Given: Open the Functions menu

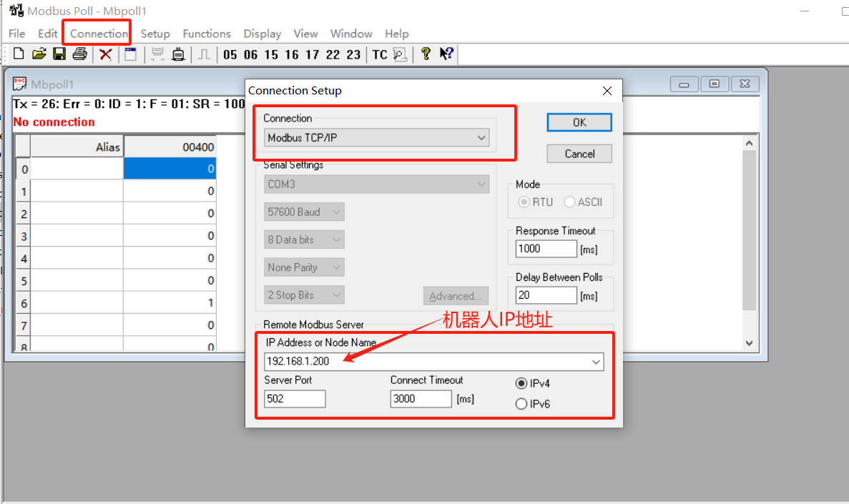Looking at the screenshot, I should 207,34.
